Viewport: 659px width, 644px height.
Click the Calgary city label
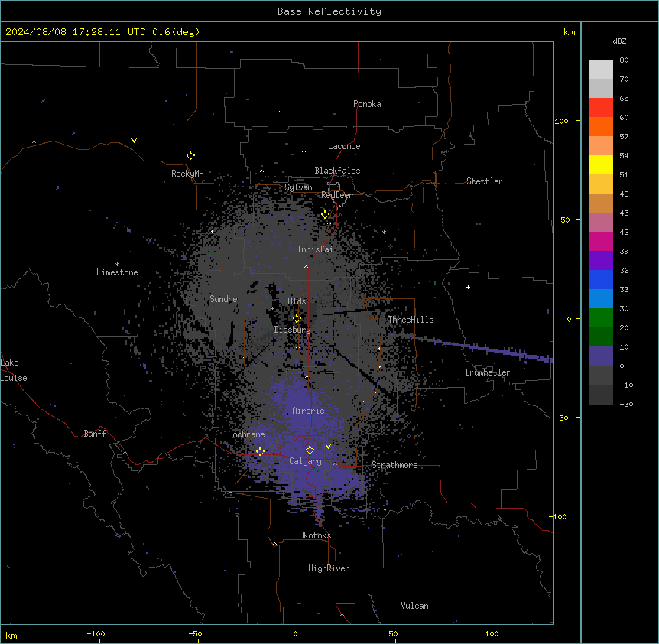pos(305,461)
